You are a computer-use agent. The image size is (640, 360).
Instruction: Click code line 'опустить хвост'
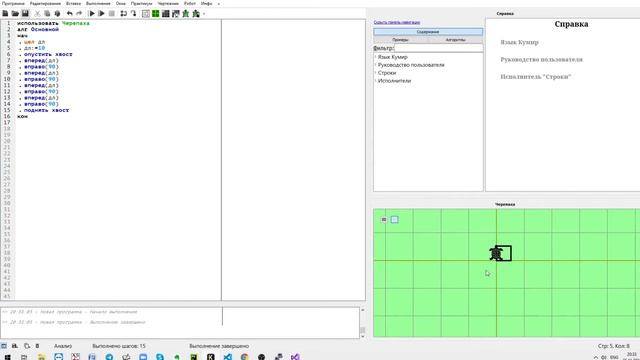48,54
